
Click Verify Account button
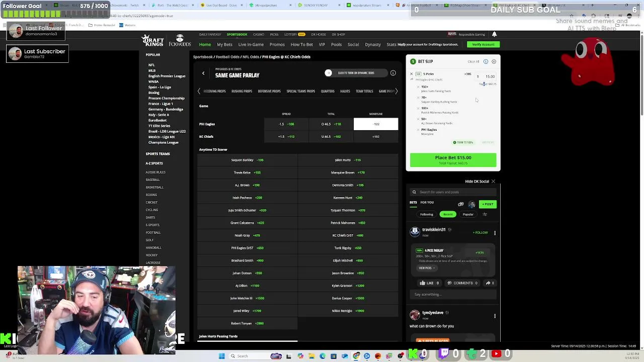coord(483,44)
